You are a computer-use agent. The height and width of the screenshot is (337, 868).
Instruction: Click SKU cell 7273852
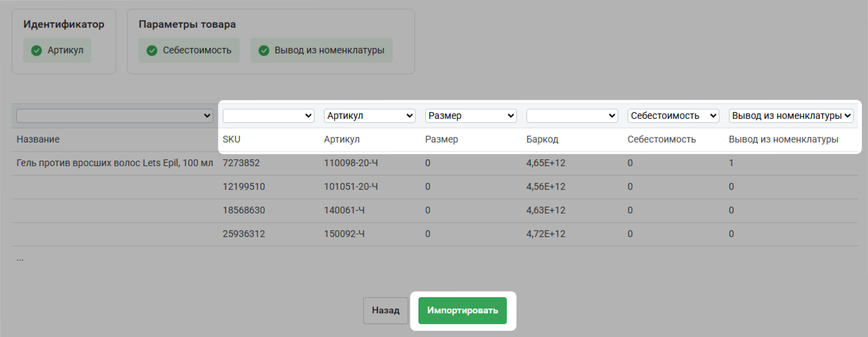pyautogui.click(x=241, y=163)
